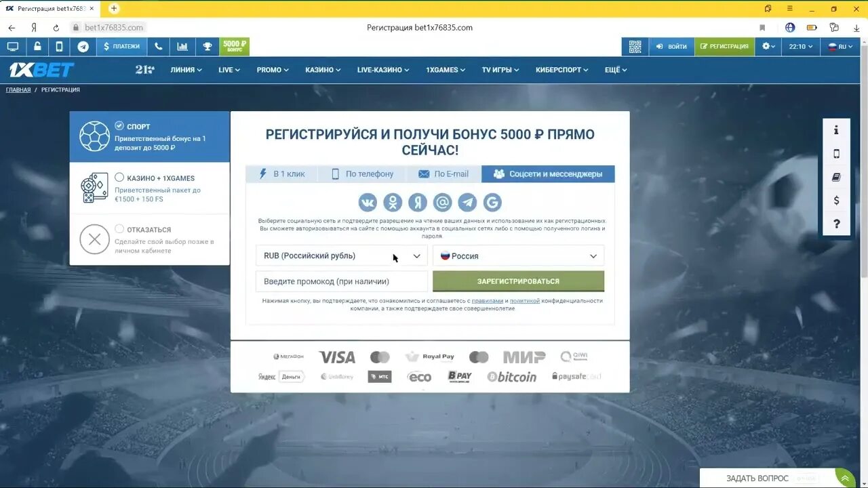868x488 pixels.
Task: Register with VK social icon
Action: pos(368,202)
